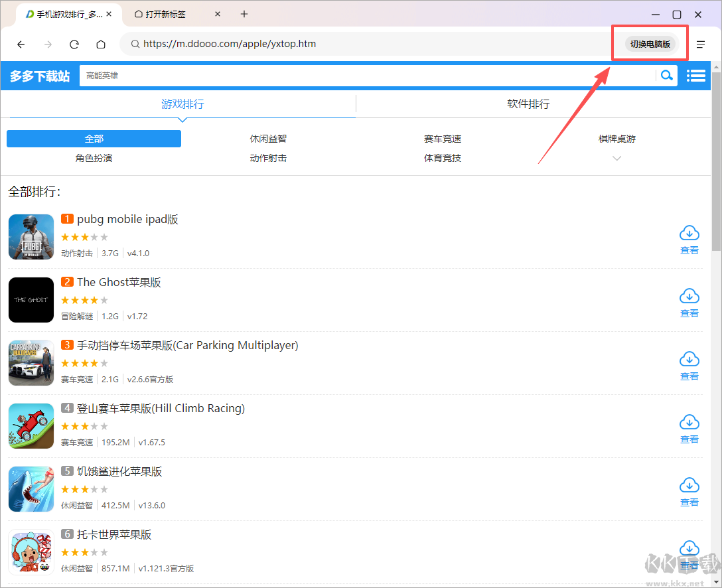Open The Ghost app icon
Screen dimensions: 722x588
coord(31,300)
